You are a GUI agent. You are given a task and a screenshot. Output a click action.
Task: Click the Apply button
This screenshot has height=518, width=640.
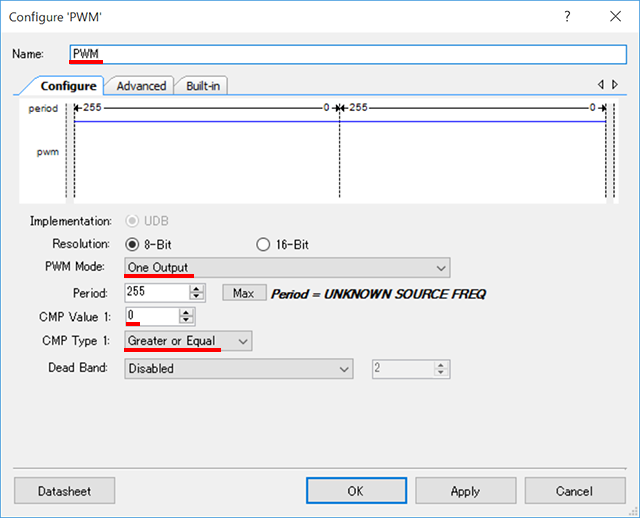(x=465, y=491)
